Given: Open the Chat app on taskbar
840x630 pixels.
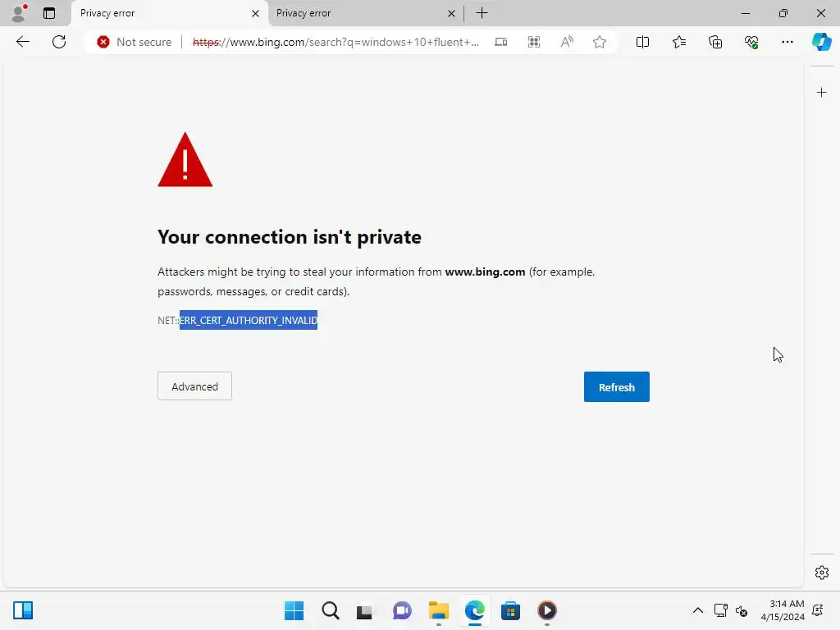Looking at the screenshot, I should (x=402, y=610).
